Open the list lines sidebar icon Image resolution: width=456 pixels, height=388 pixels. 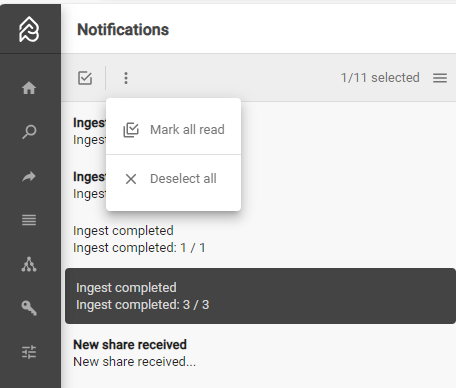pos(29,220)
